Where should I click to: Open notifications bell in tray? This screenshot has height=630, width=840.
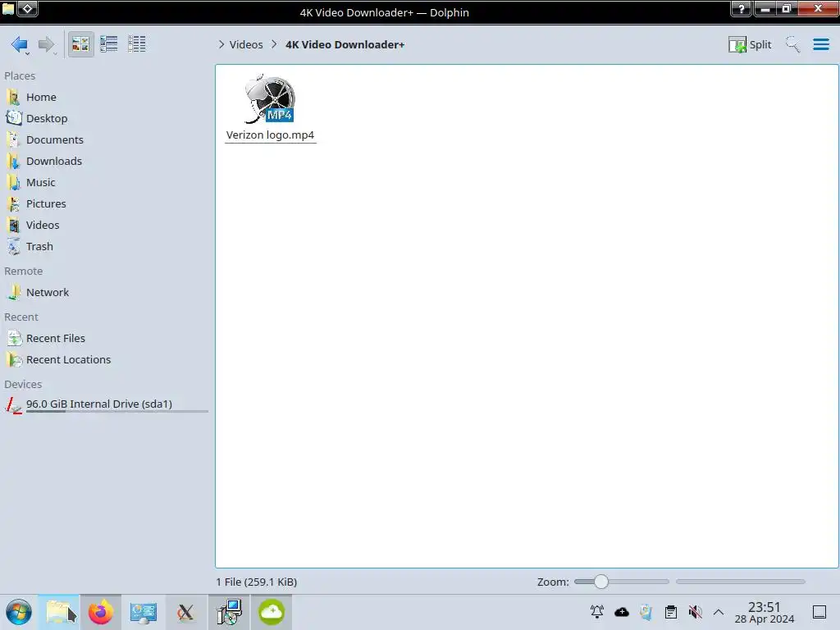597,612
